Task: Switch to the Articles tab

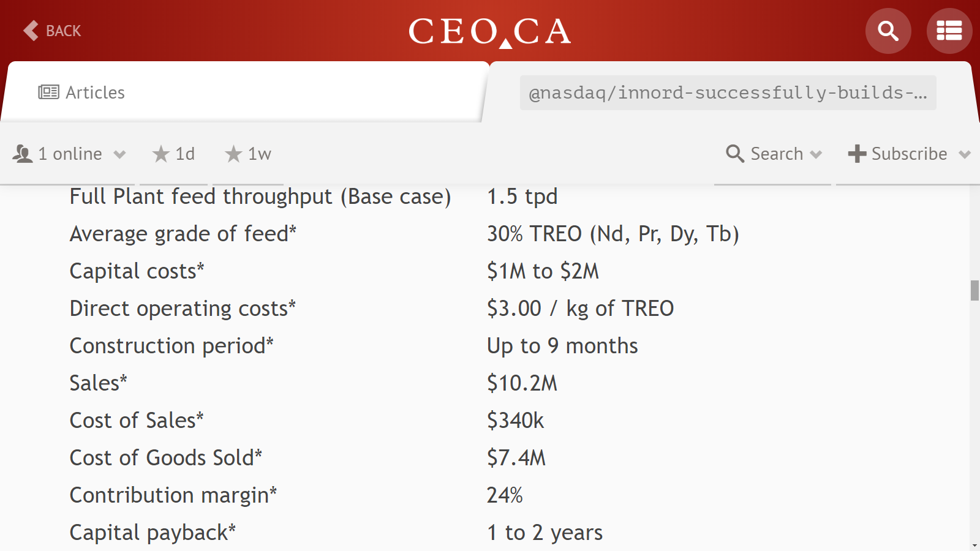Action: [245, 92]
